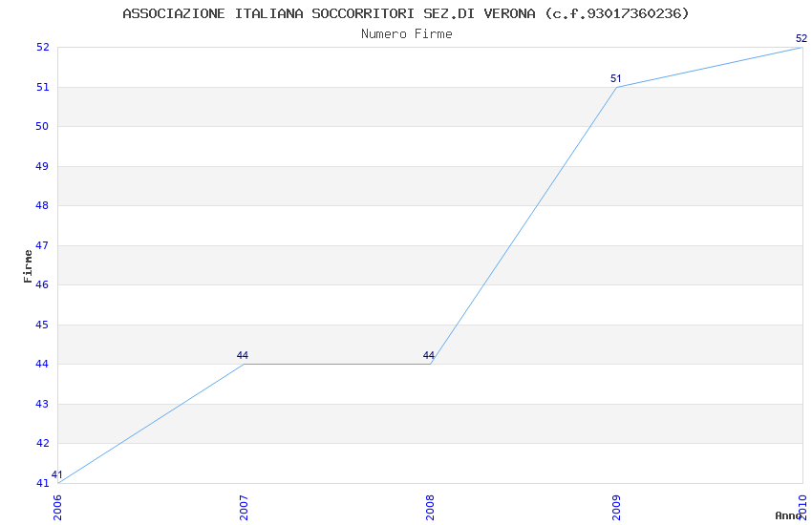This screenshot has width=812, height=525.
Task: Click the Firme vertical axis label
Action: tap(28, 266)
